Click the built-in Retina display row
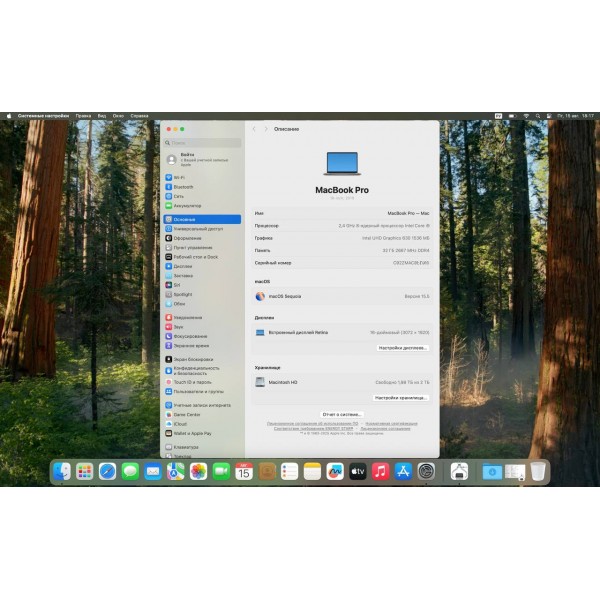The width and height of the screenshot is (600, 600). click(x=342, y=333)
